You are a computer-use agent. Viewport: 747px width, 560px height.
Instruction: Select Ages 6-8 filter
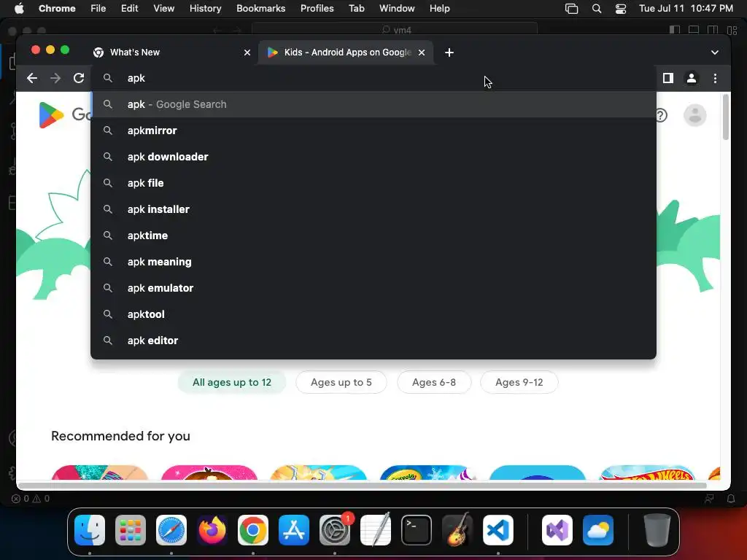coord(434,382)
